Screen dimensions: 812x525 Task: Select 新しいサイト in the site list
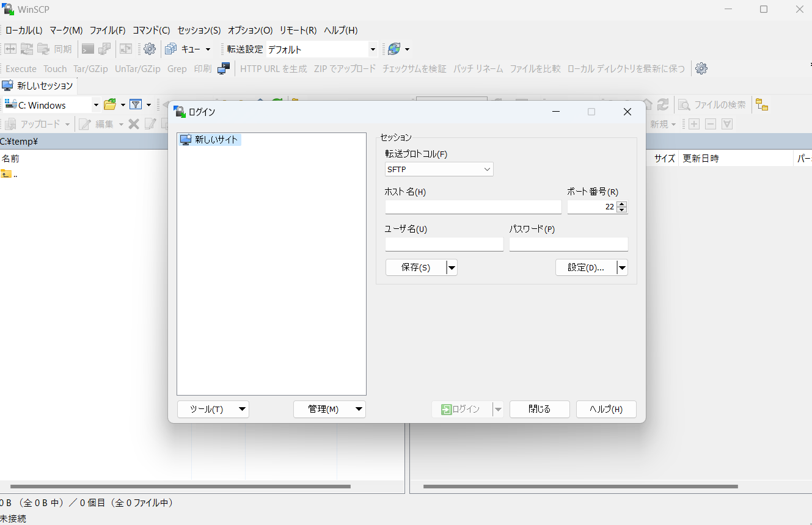coord(210,140)
